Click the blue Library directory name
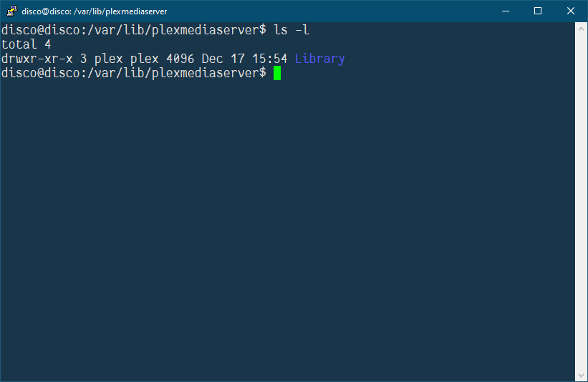The width and height of the screenshot is (588, 382). [319, 59]
